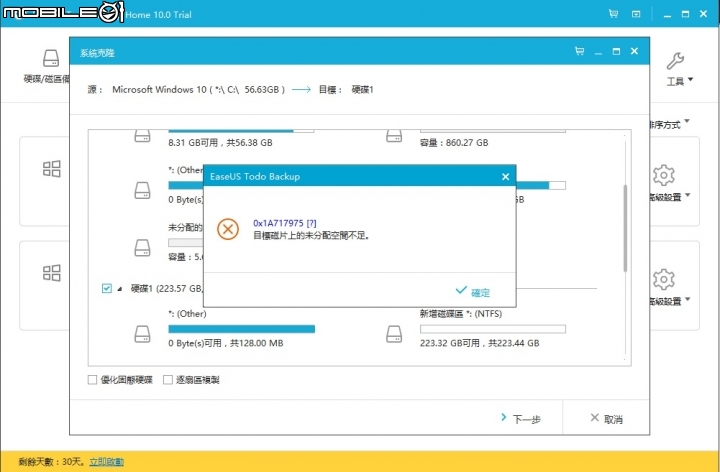Click the 860.27 GB partition disk icon
The height and width of the screenshot is (472, 720).
pos(394,136)
